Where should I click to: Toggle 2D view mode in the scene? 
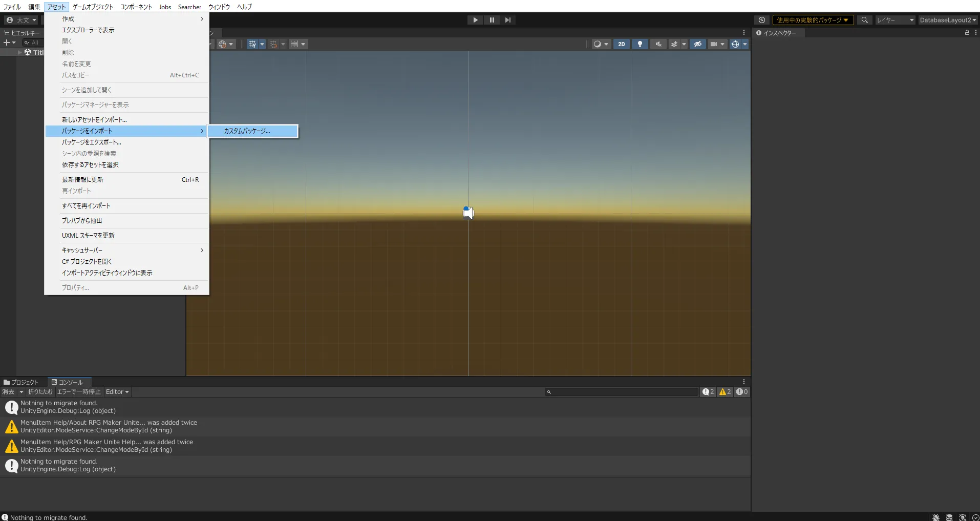[621, 44]
